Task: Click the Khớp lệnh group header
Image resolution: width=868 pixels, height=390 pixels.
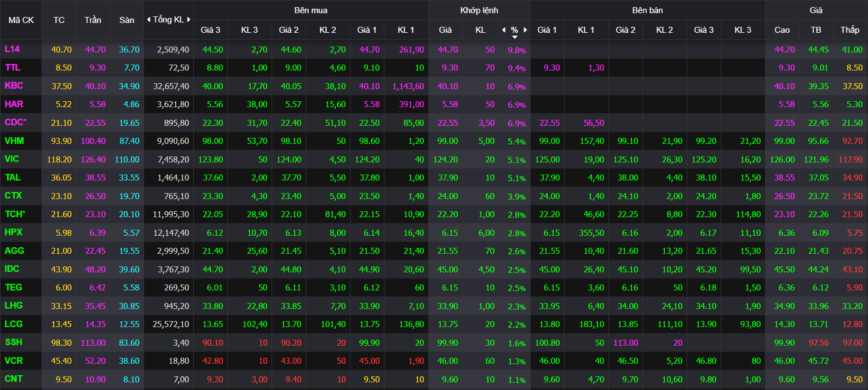Action: point(479,10)
